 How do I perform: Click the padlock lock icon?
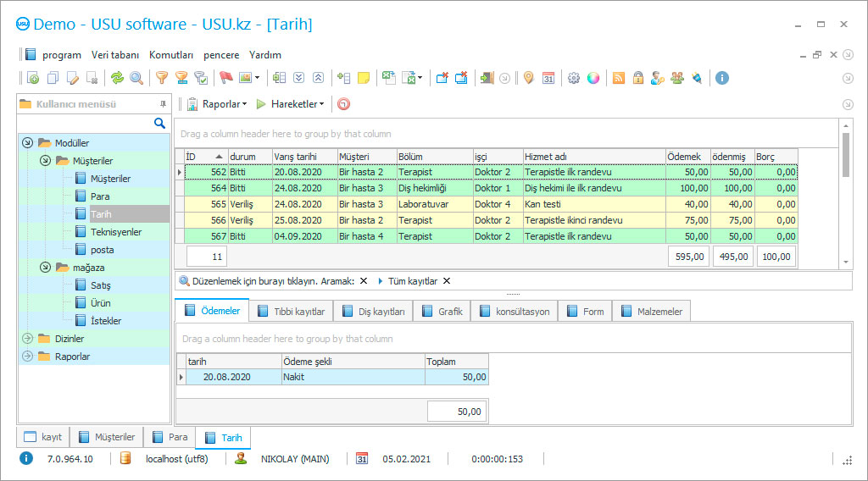(x=637, y=78)
